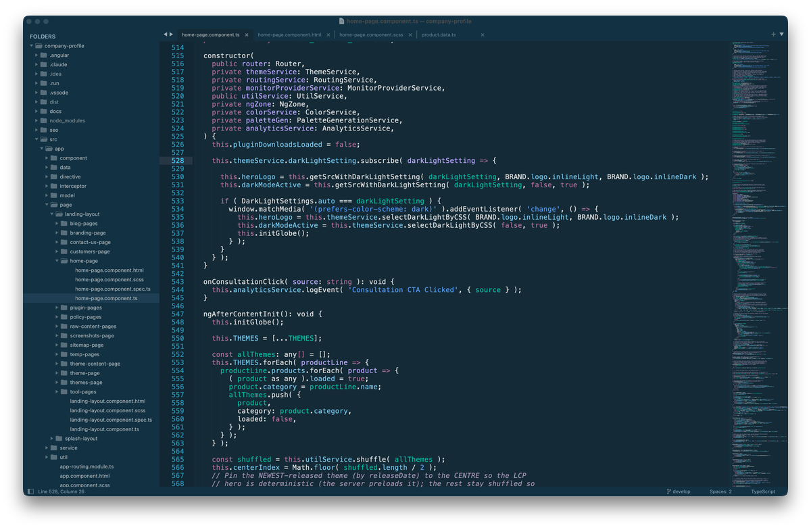
Task: Switch to home-page.component.scss tab
Action: coord(371,34)
